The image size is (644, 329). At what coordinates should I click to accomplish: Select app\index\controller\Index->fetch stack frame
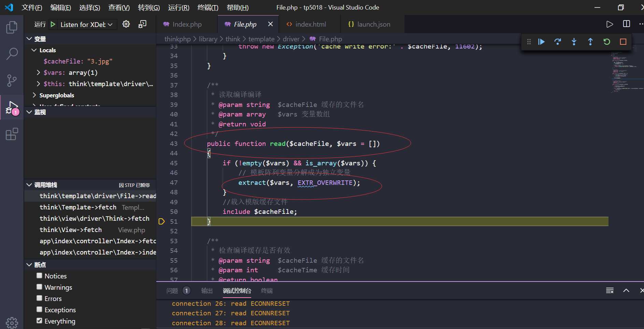tap(90, 241)
